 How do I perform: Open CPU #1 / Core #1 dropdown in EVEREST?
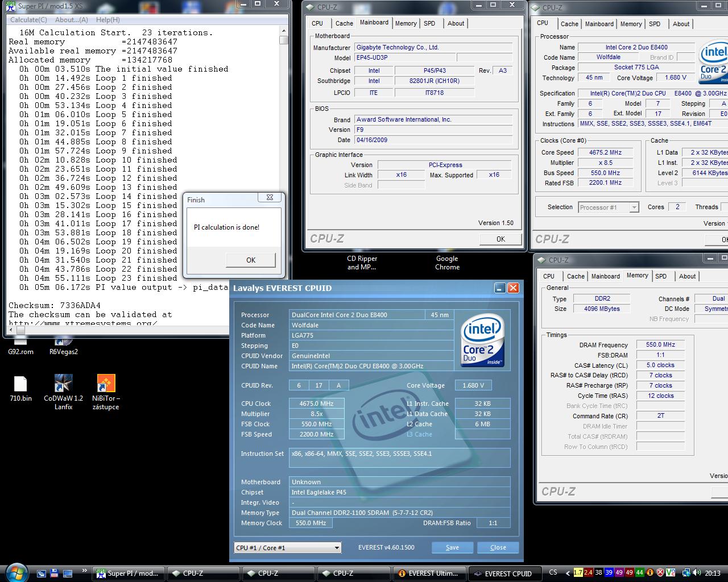(x=288, y=548)
